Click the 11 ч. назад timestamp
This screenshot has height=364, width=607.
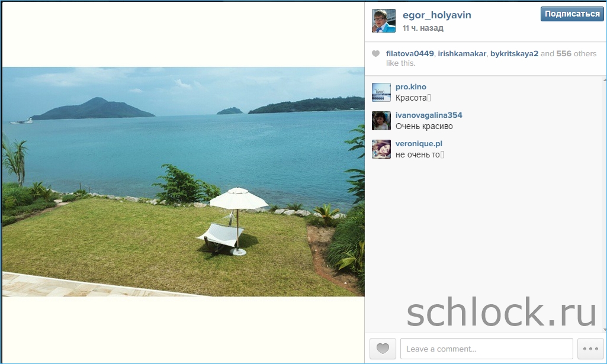pos(423,28)
